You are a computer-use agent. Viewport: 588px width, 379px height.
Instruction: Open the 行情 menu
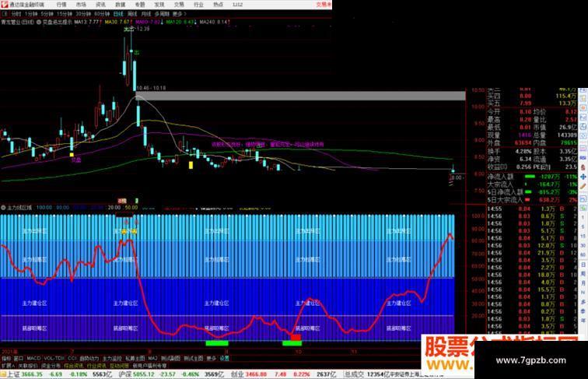pos(61,5)
